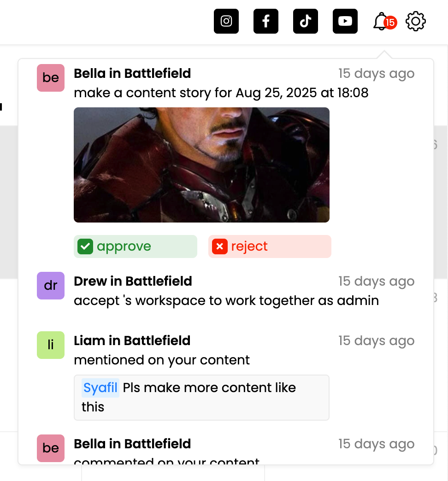The width and height of the screenshot is (448, 481).
Task: Approve Bella's content story
Action: click(x=136, y=246)
